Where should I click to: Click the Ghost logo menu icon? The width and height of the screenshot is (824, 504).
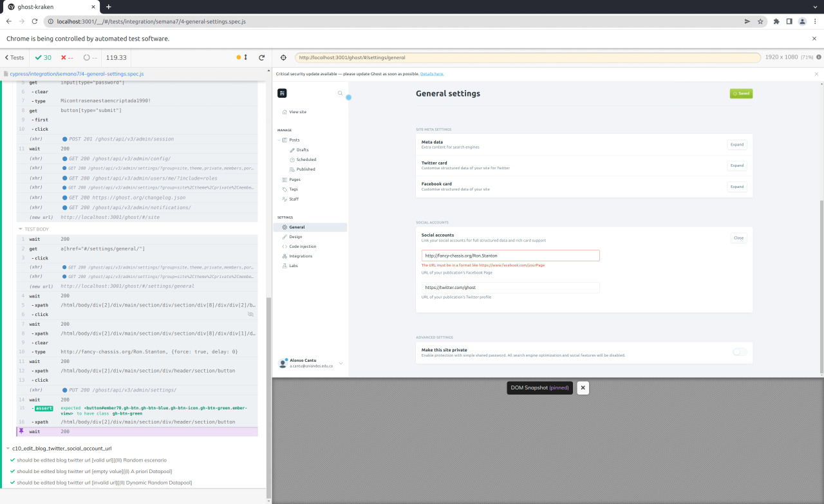coord(282,93)
